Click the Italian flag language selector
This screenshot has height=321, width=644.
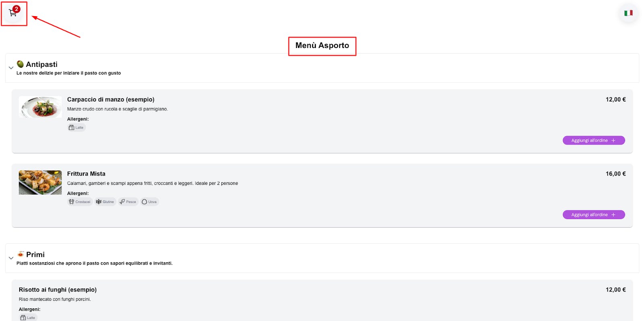pyautogui.click(x=628, y=13)
